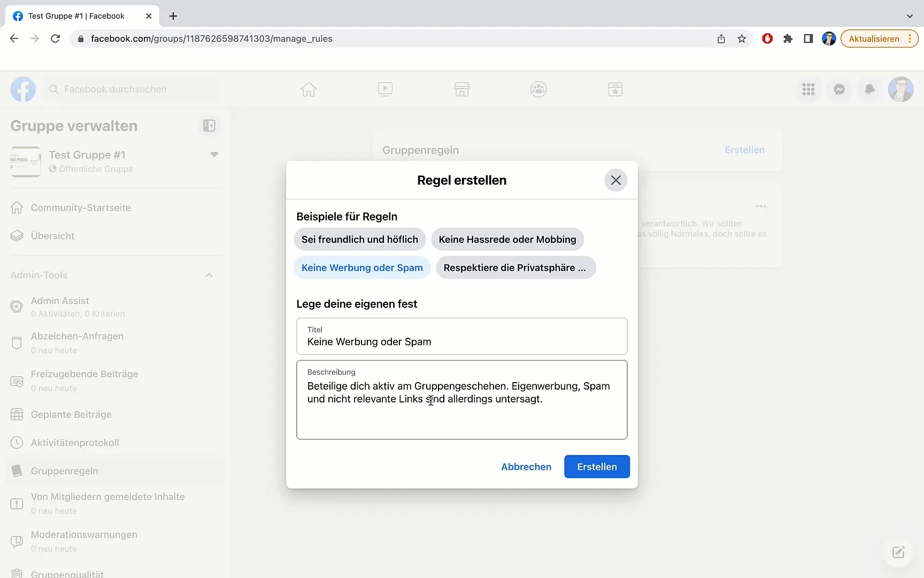Image resolution: width=924 pixels, height=578 pixels.
Task: Click the Test Gruppe #1 group thumbnail
Action: (x=26, y=162)
